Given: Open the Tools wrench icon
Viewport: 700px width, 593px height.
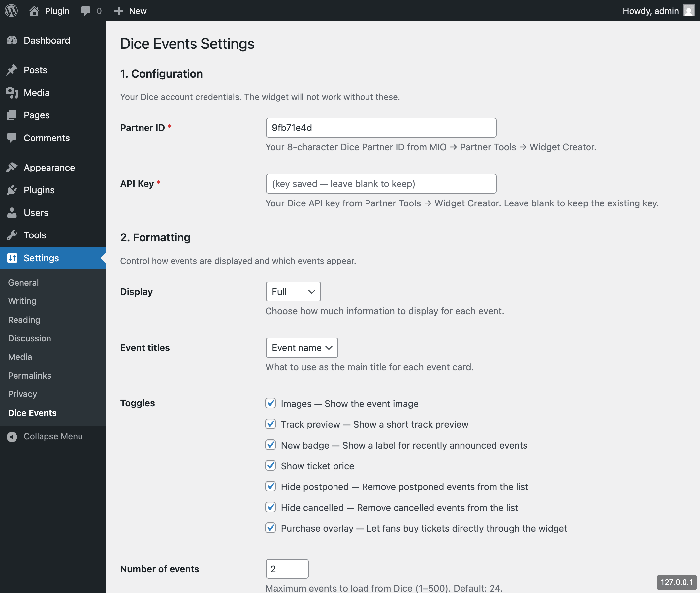Looking at the screenshot, I should pos(12,235).
